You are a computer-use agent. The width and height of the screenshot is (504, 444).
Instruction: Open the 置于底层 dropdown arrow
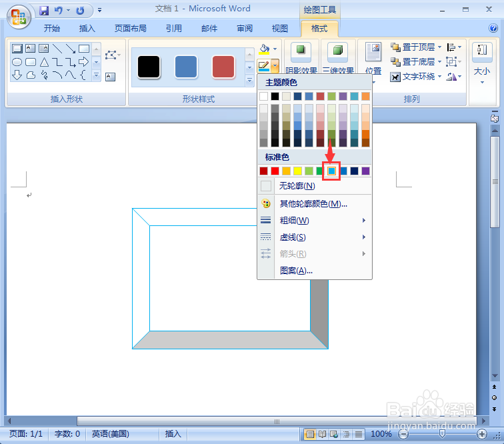click(x=439, y=61)
